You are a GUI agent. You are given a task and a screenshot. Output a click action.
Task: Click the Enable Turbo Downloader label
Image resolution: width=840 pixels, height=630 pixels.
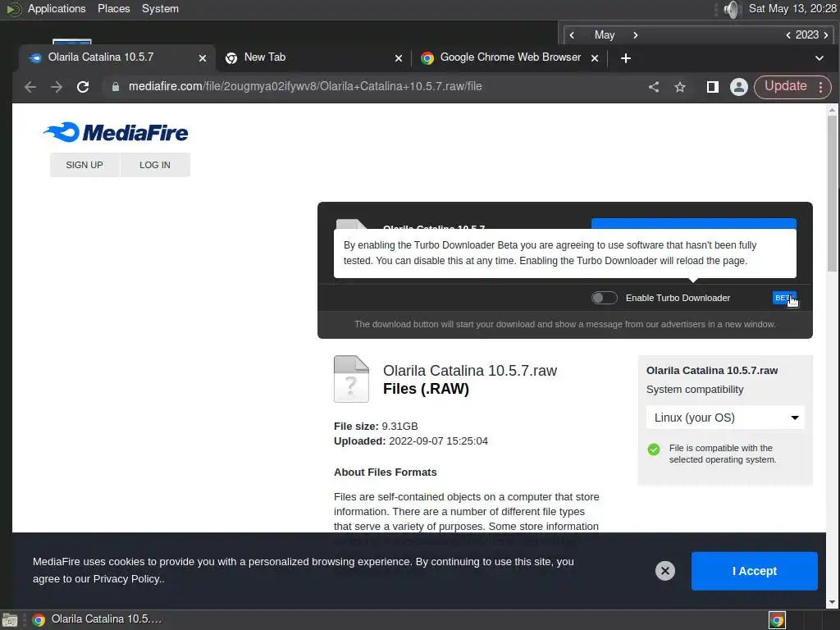pos(678,298)
